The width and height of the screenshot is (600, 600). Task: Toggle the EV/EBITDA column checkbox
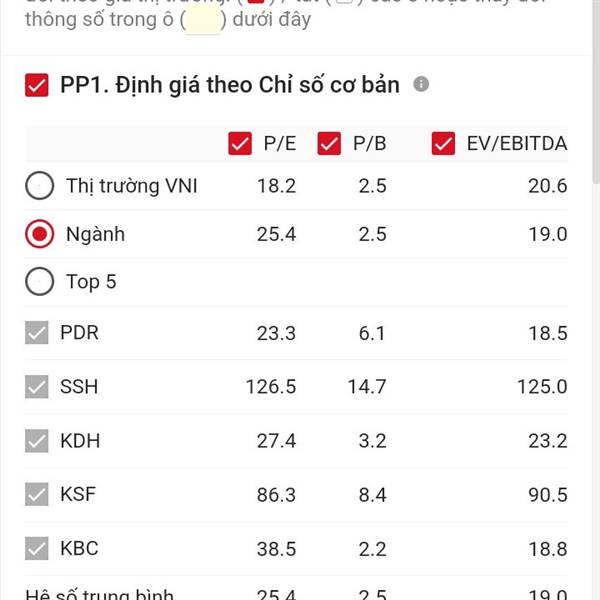point(443,143)
